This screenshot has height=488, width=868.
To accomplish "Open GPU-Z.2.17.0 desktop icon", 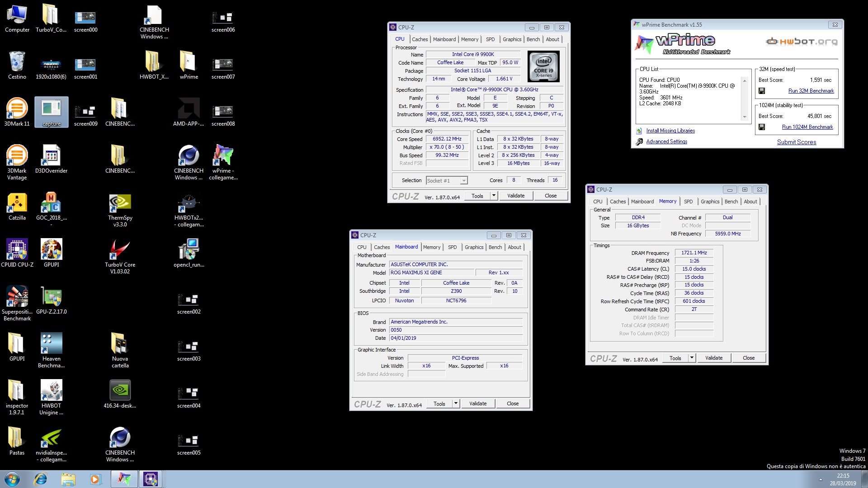I will point(52,300).
